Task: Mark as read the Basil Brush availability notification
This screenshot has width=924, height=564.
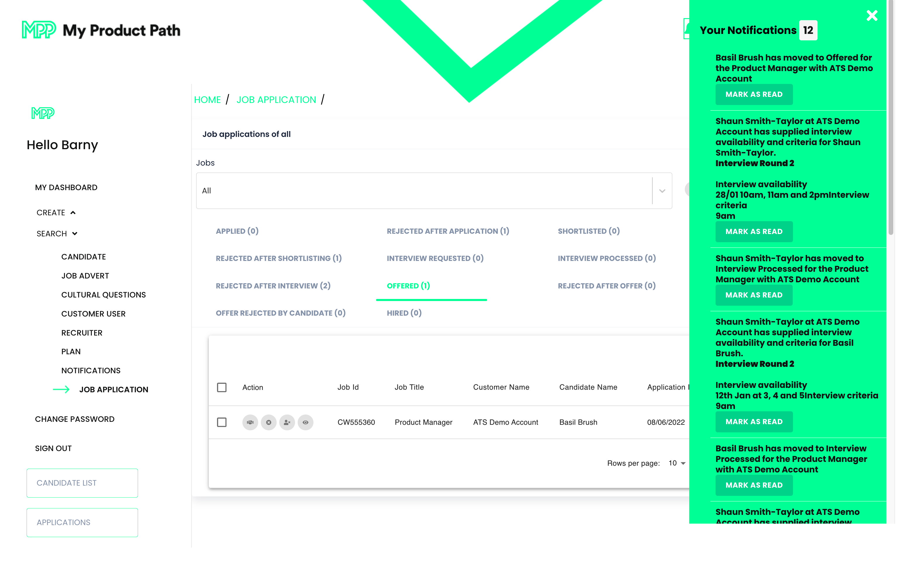Action: [x=754, y=422]
